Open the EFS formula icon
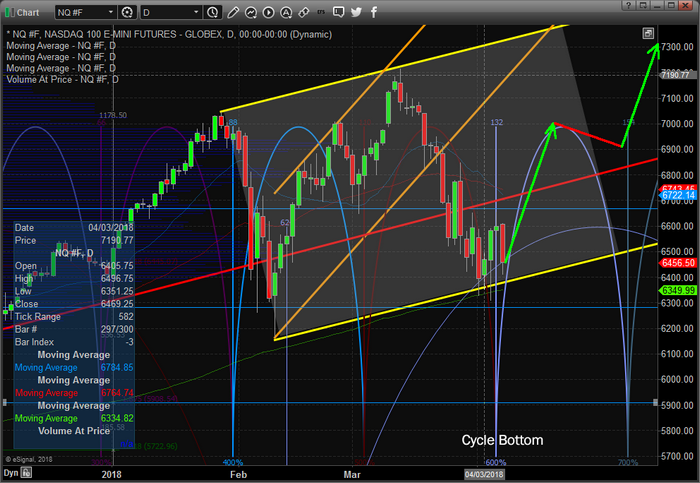The height and width of the screenshot is (483, 700). tap(321, 12)
